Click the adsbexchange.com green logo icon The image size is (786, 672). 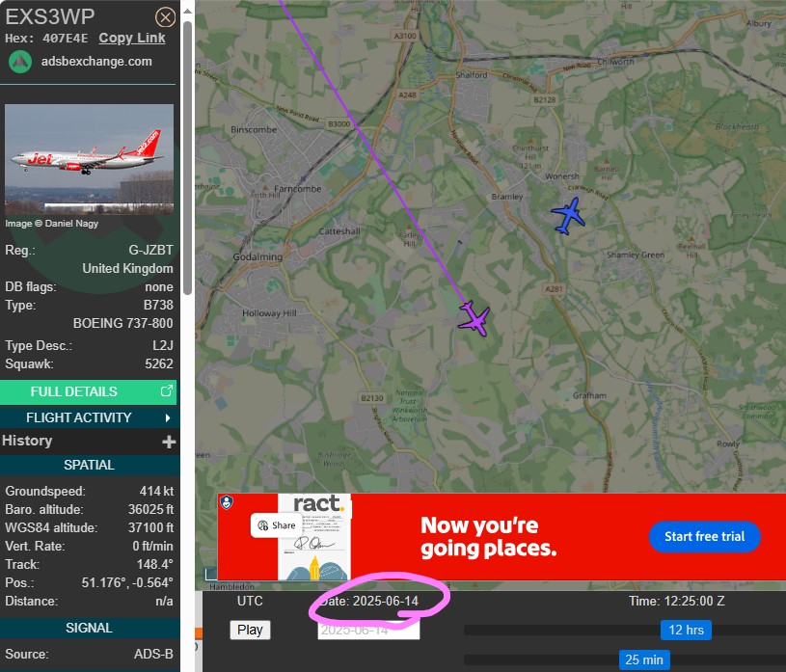pos(20,62)
